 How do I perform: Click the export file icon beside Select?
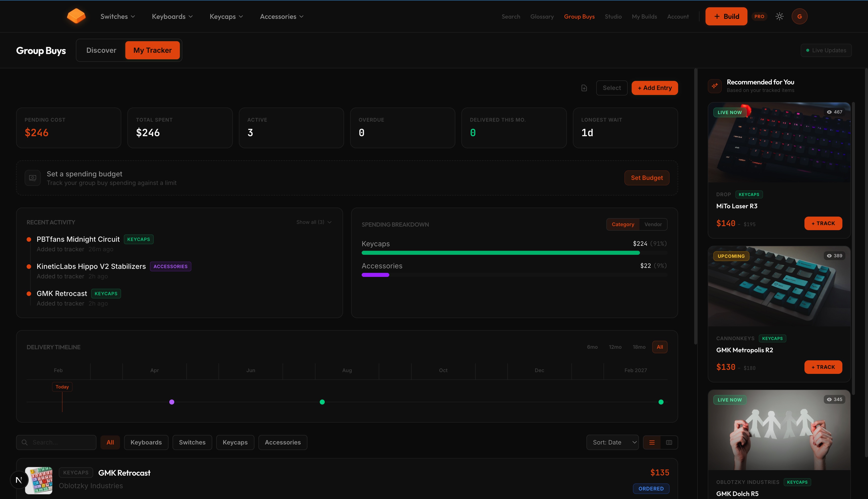click(x=584, y=88)
